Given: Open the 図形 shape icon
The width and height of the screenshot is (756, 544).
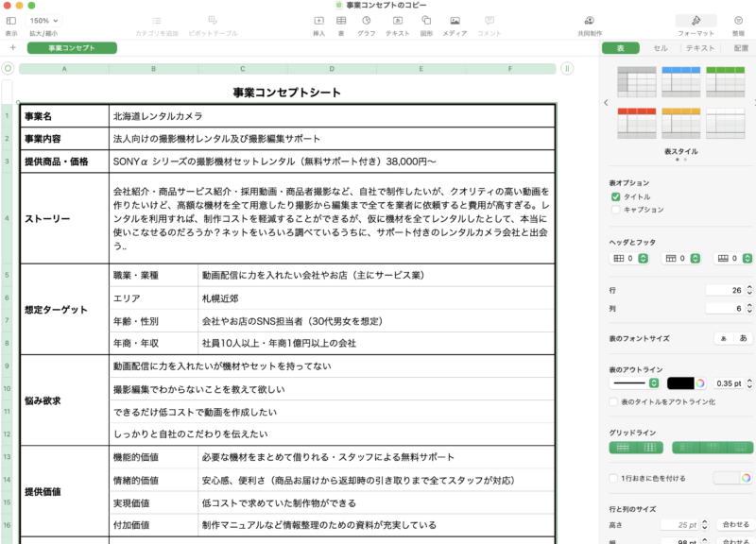Looking at the screenshot, I should coord(426,20).
